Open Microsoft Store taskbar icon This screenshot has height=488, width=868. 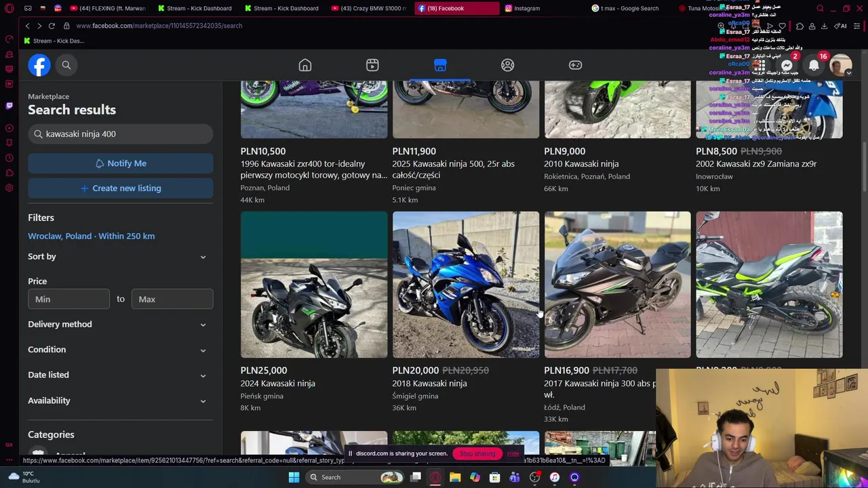495,477
